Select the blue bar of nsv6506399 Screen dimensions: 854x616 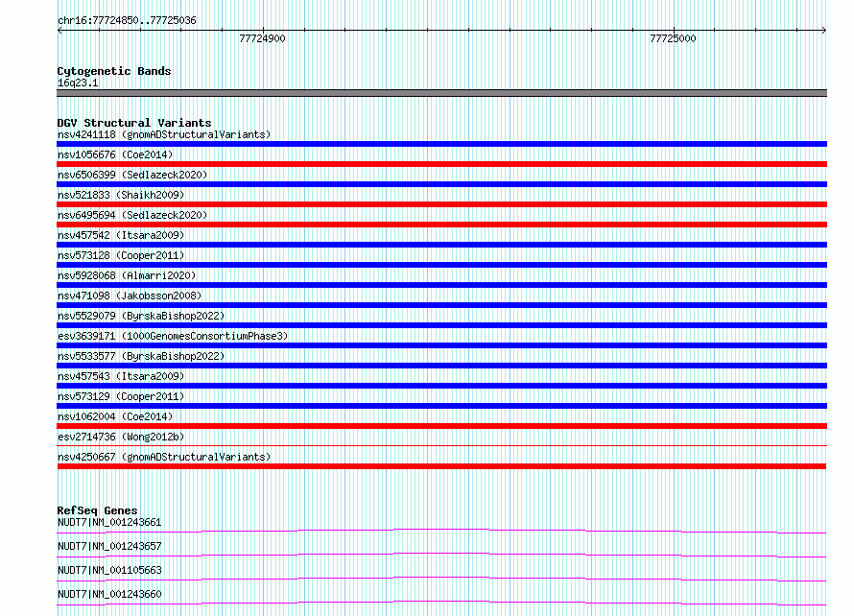[x=441, y=184]
